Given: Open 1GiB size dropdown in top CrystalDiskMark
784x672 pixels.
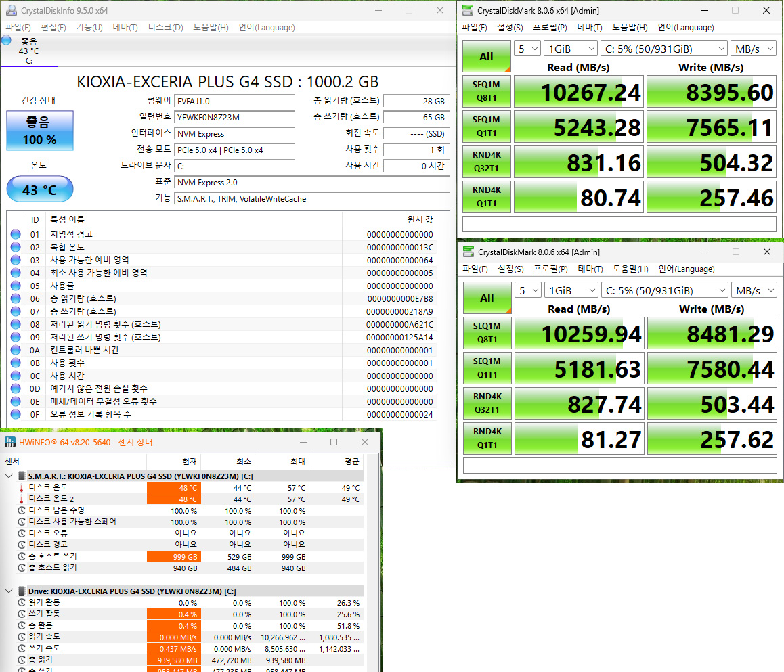Looking at the screenshot, I should click(571, 49).
